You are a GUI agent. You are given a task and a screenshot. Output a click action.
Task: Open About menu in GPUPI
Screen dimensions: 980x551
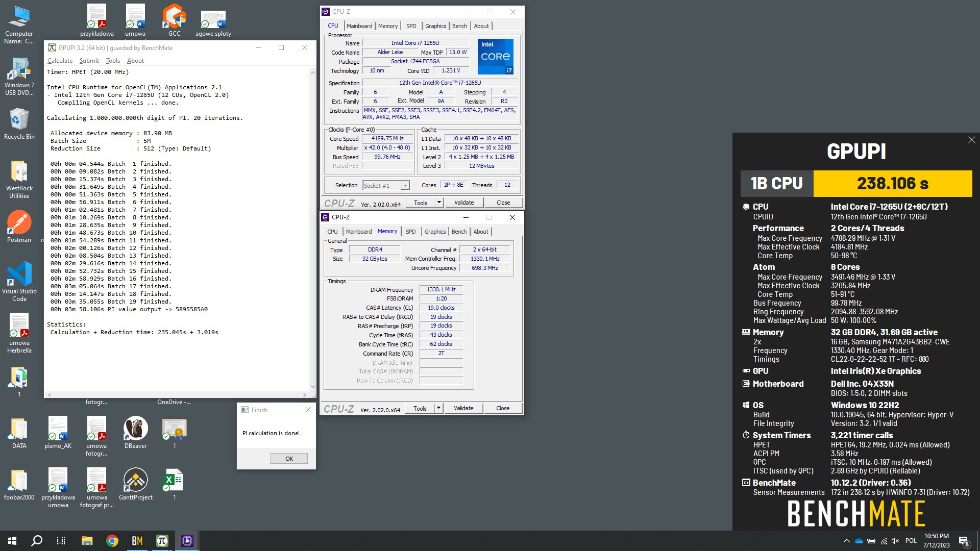[135, 61]
